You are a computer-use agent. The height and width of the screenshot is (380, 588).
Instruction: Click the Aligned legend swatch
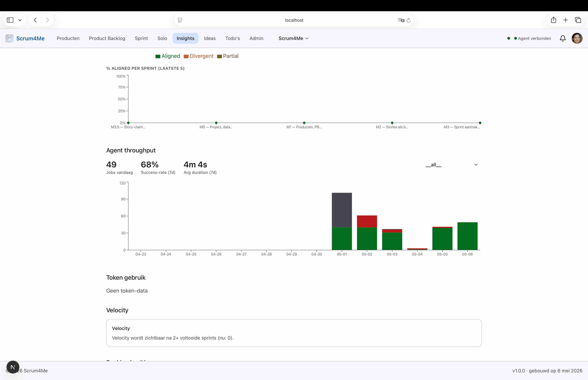[x=158, y=56]
